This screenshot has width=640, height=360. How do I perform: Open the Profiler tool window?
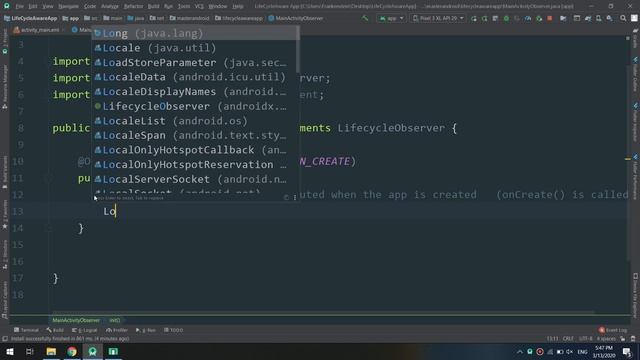pyautogui.click(x=117, y=330)
